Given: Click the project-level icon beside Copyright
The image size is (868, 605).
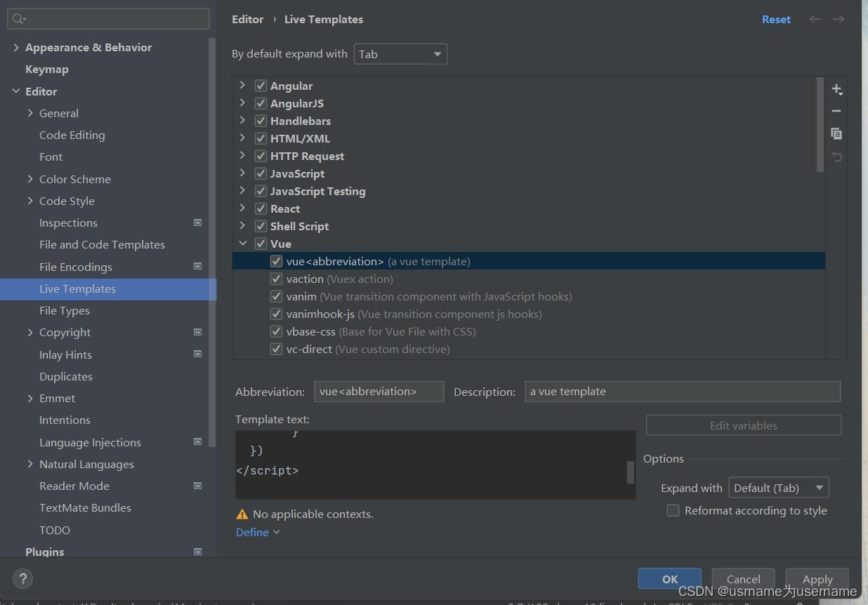Looking at the screenshot, I should (x=197, y=332).
